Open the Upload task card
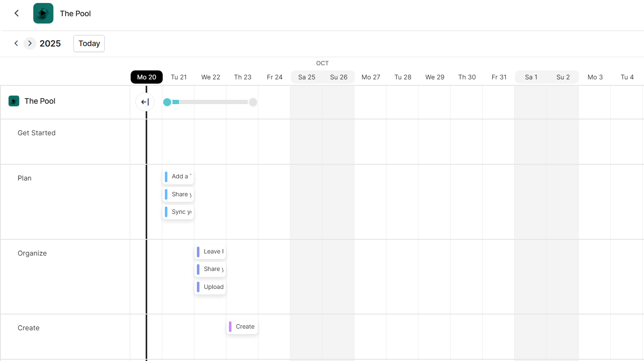Viewport: 644px width, 361px height. [x=211, y=287]
